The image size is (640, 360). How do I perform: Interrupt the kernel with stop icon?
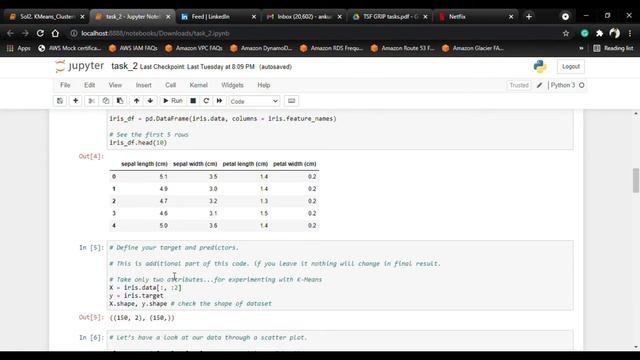point(193,101)
